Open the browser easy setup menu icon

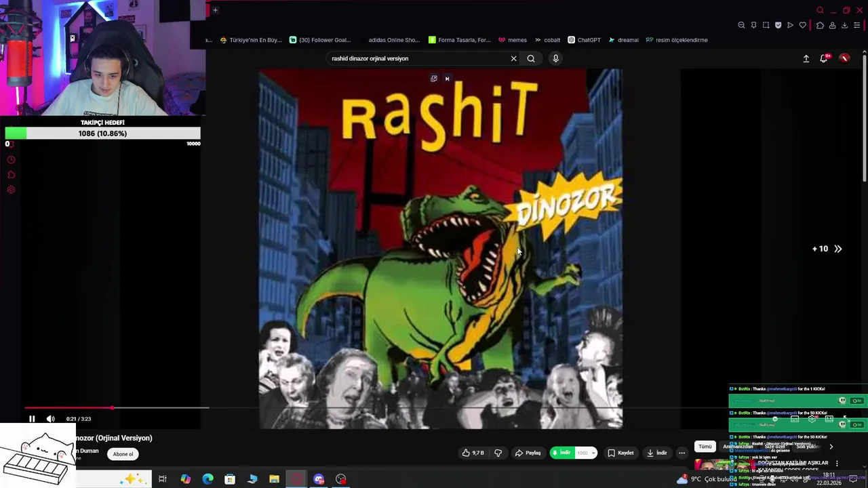coord(857,25)
